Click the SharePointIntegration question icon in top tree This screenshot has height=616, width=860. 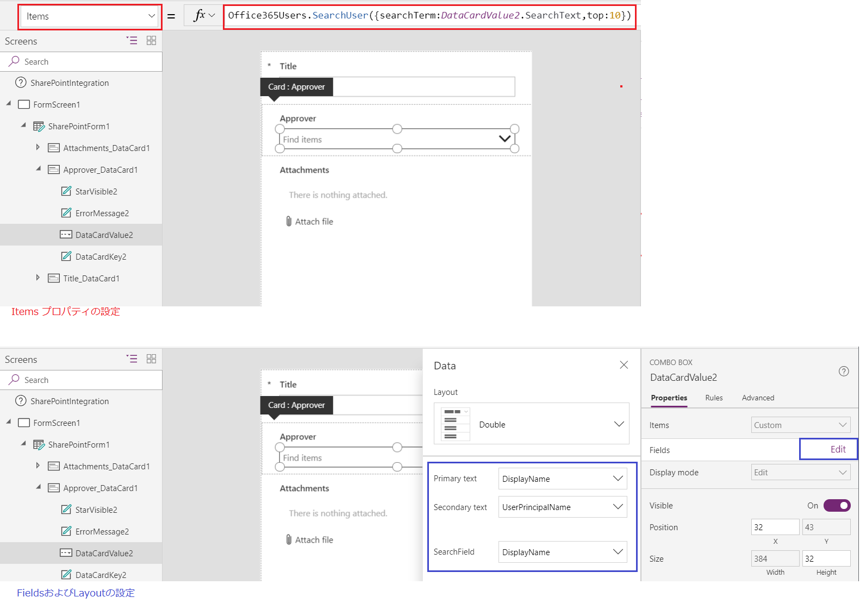point(21,83)
